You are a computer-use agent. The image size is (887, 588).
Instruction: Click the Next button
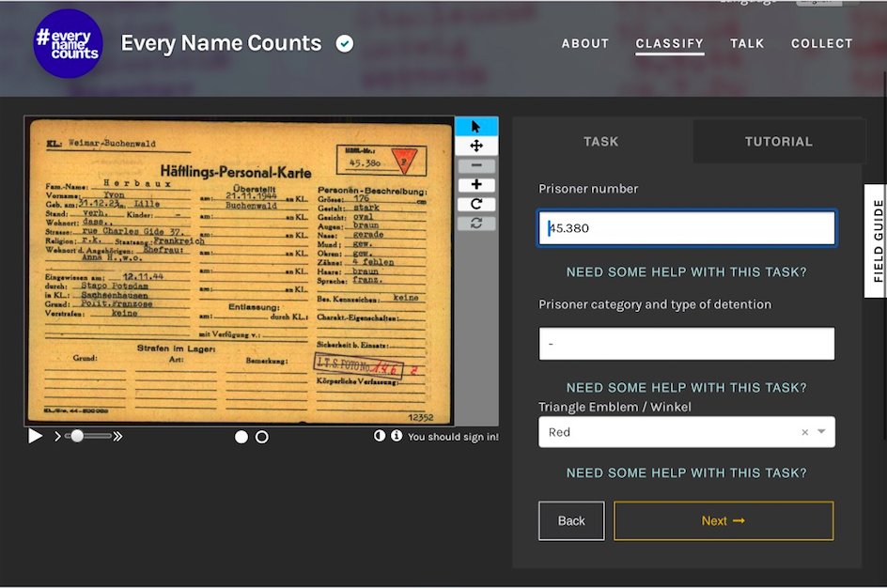(724, 520)
